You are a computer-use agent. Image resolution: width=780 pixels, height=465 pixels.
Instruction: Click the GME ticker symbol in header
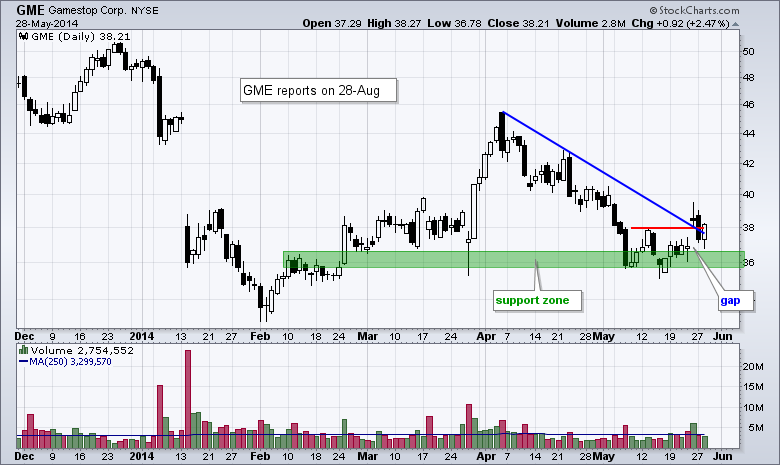click(x=30, y=10)
